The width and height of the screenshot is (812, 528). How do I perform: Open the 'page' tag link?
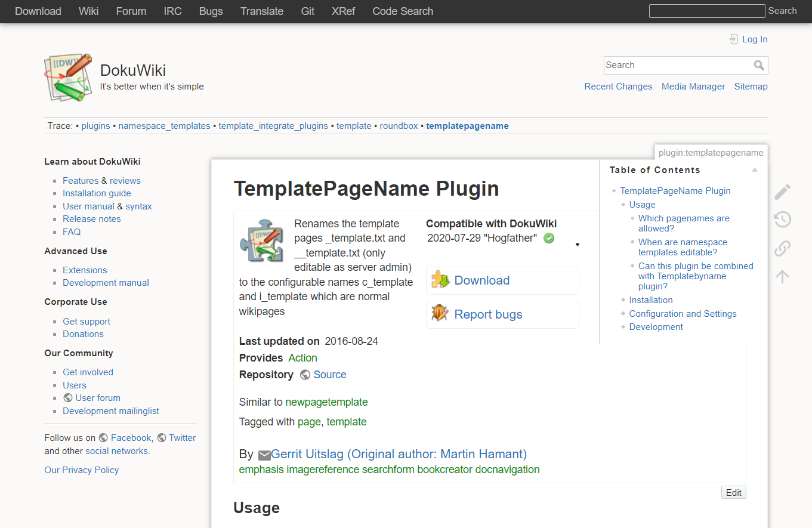click(309, 422)
